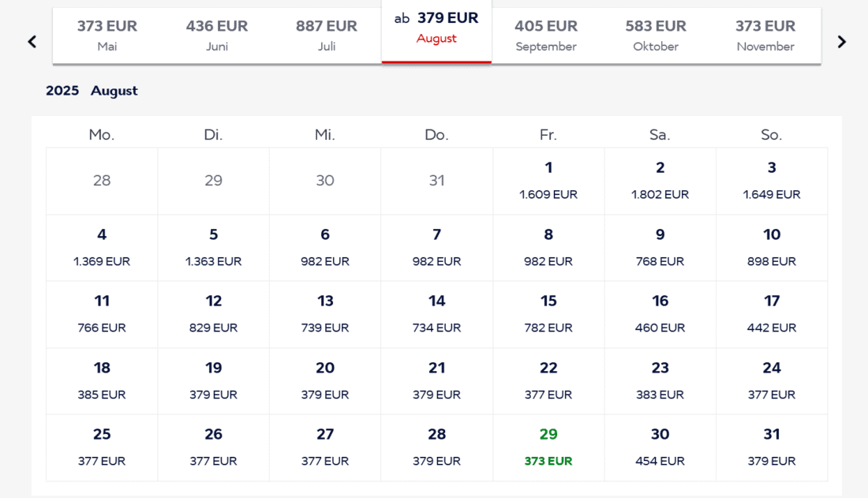Pick August 14 for 734 EUR
The height and width of the screenshot is (498, 868).
(437, 314)
